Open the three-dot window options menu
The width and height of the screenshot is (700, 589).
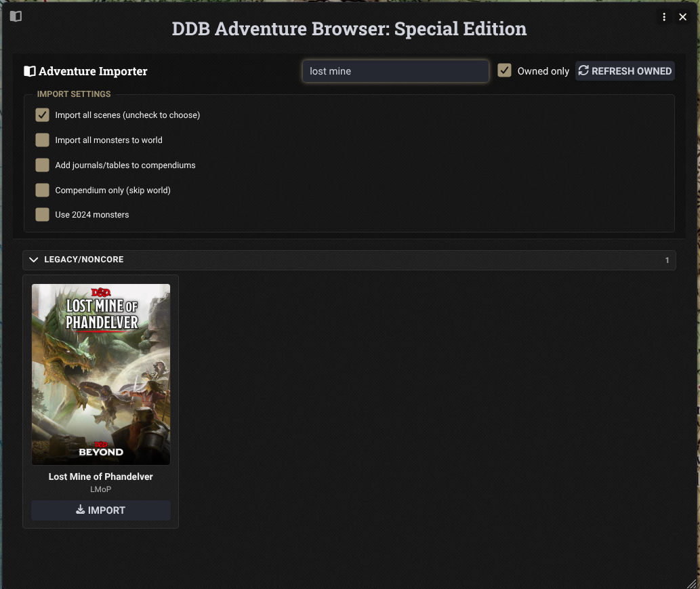pos(664,17)
